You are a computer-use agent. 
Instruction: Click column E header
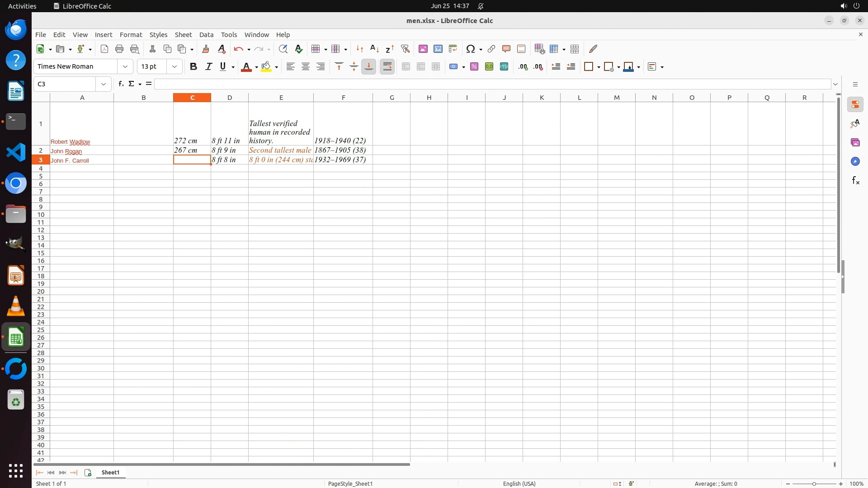281,98
